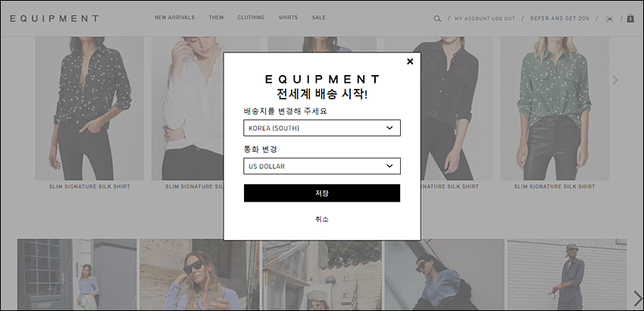The height and width of the screenshot is (311, 644).
Task: Click the black 저장 save button
Action: coord(322,193)
